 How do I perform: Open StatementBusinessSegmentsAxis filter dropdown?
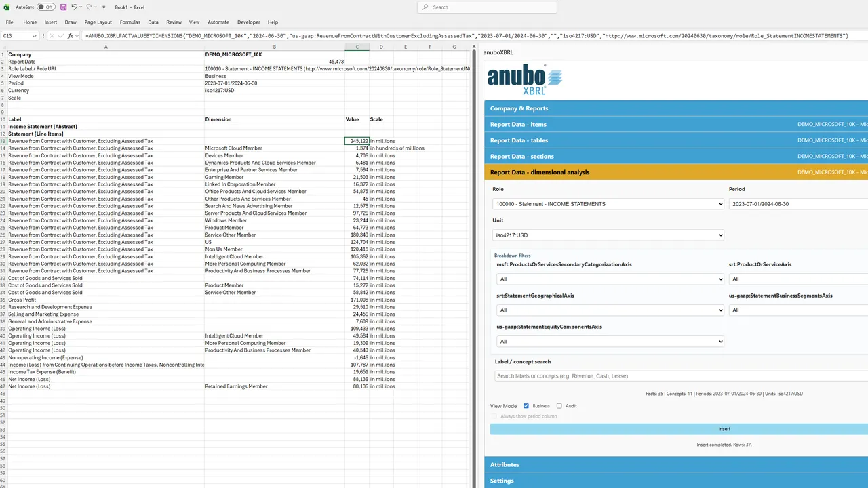[x=798, y=310]
